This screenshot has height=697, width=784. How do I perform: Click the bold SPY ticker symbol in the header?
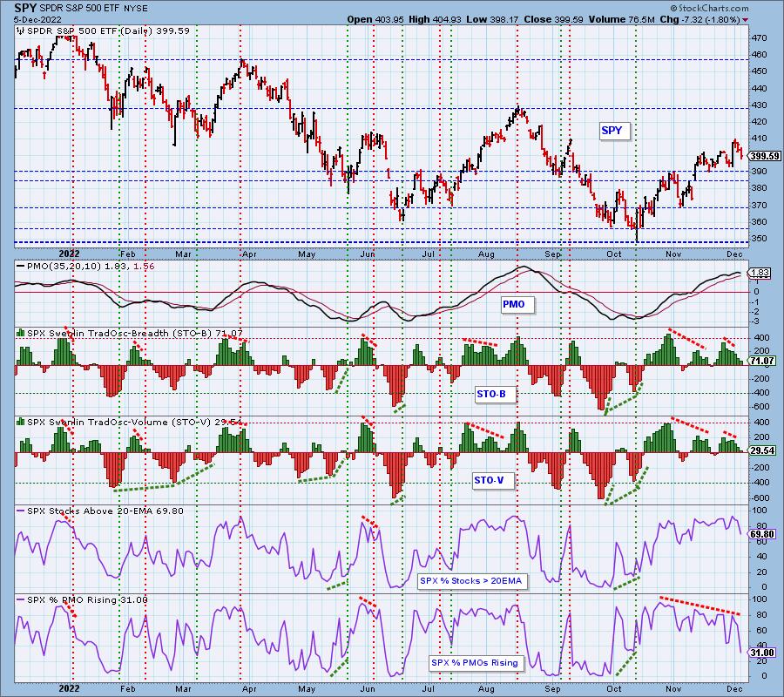(x=25, y=9)
